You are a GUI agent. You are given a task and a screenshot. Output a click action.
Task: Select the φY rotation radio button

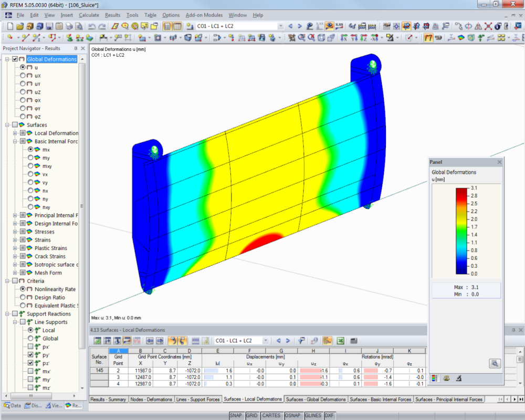tap(23, 109)
